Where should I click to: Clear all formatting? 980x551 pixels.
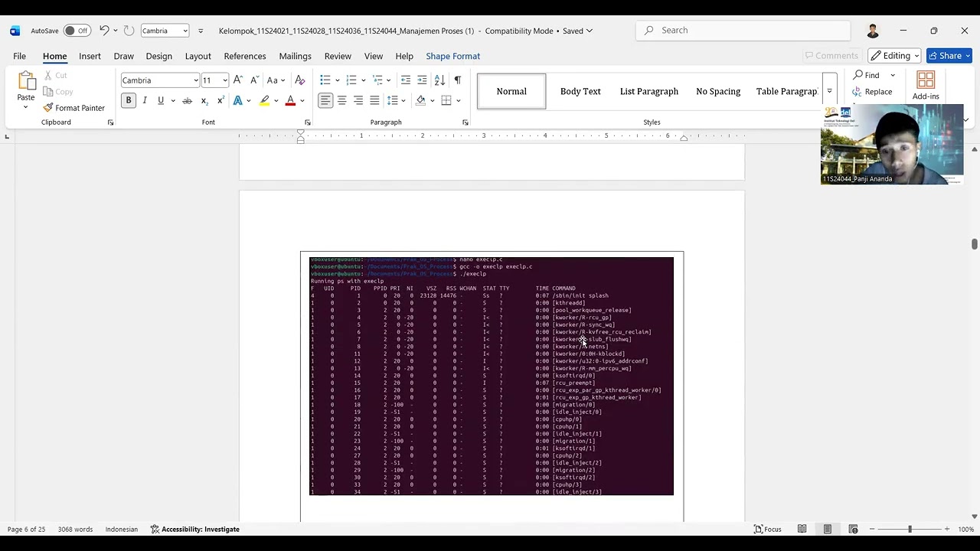[300, 80]
